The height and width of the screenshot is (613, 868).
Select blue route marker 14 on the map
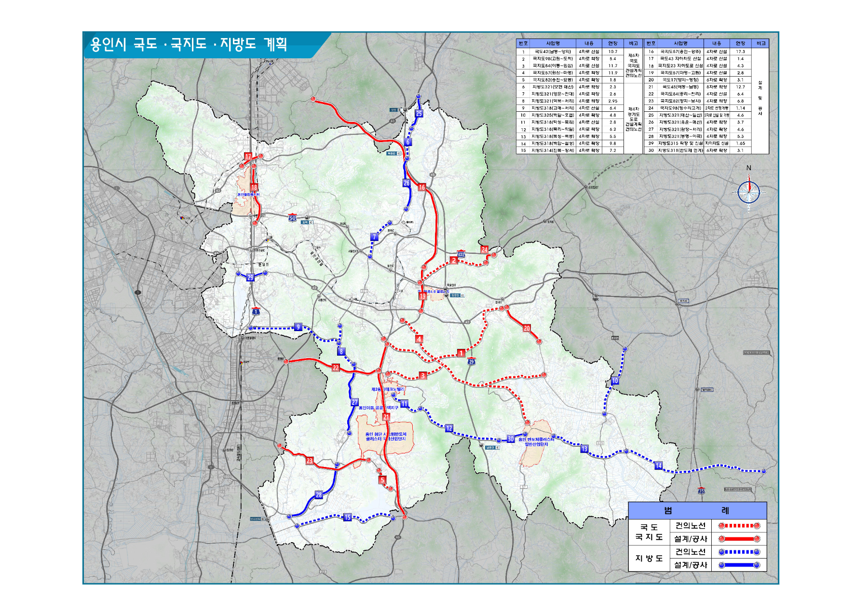tap(658, 466)
